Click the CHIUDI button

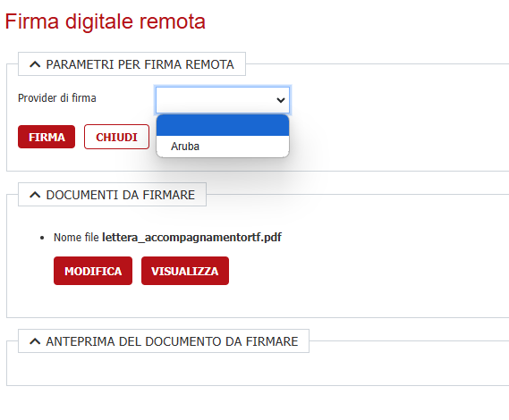[x=116, y=137]
